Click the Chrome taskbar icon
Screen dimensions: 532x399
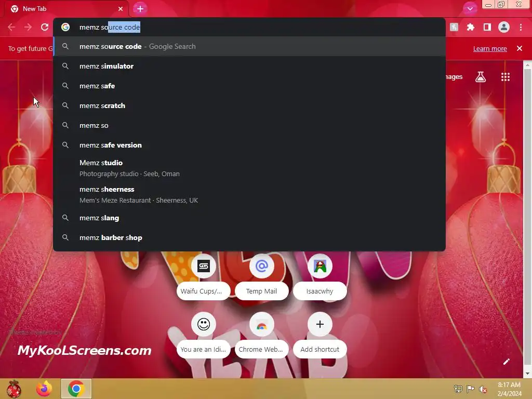pyautogui.click(x=76, y=389)
